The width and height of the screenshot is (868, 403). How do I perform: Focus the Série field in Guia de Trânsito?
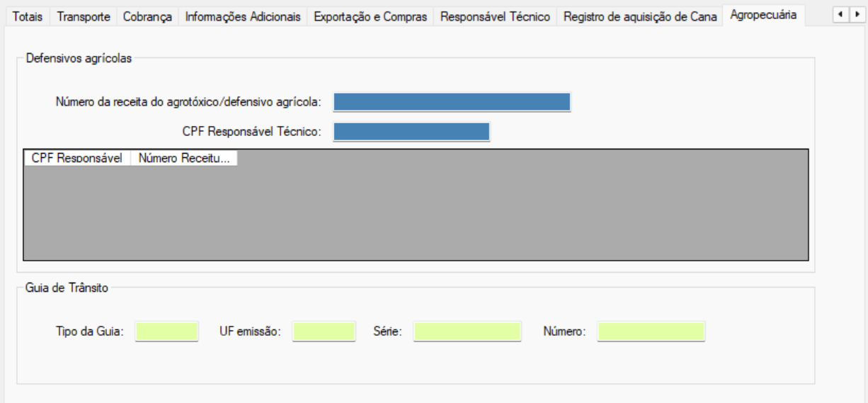click(x=467, y=331)
